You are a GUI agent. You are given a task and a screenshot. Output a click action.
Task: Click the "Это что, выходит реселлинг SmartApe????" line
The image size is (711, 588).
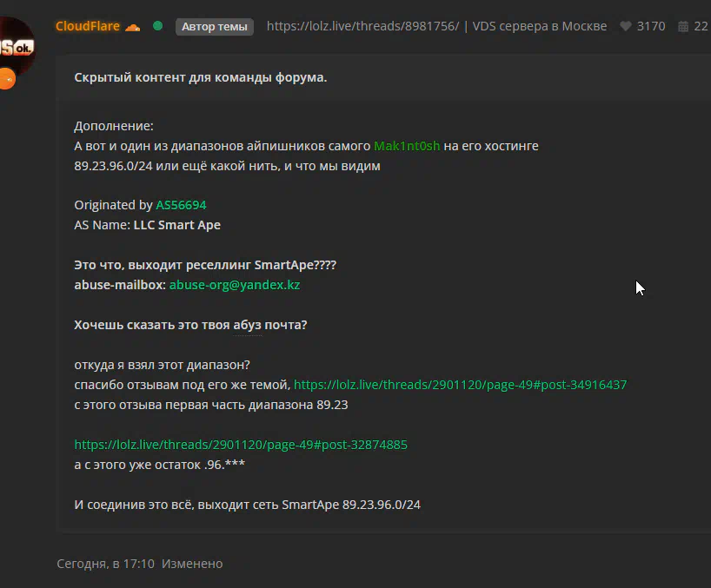(x=205, y=265)
